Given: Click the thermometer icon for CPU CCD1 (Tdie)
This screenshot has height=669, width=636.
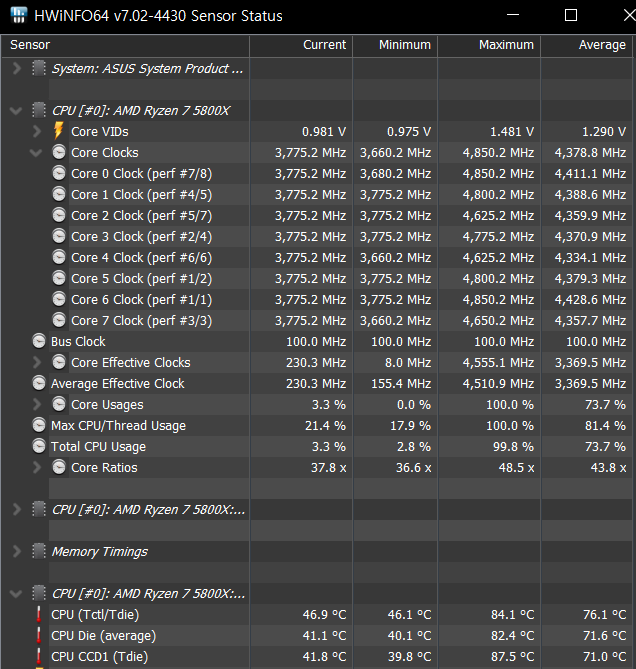Looking at the screenshot, I should pos(39,656).
